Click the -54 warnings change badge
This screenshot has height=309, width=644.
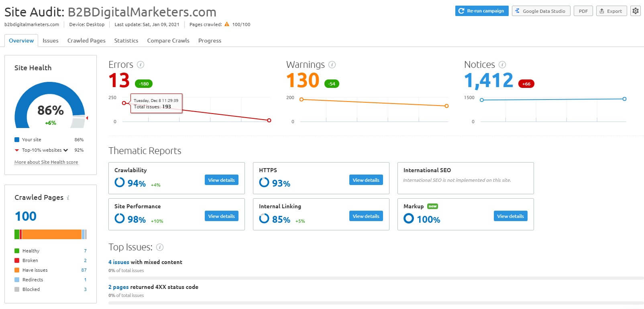pyautogui.click(x=332, y=84)
